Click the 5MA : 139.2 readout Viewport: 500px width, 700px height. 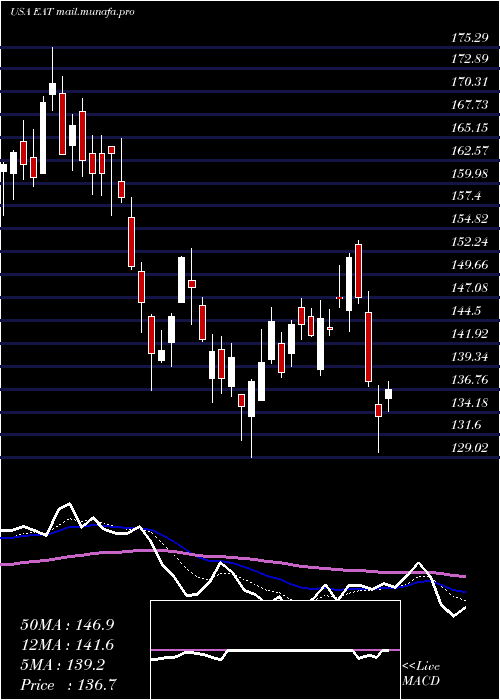point(62,665)
